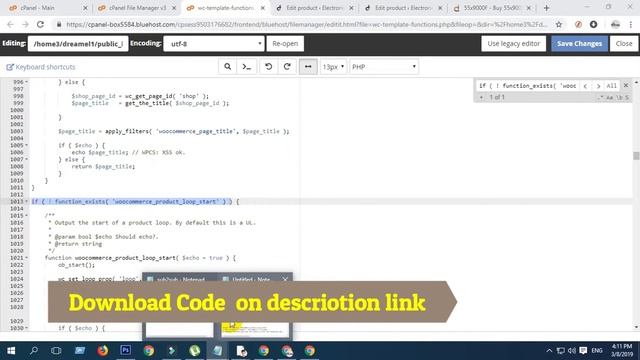
Task: Open the Keyboard shortcuts link
Action: point(41,67)
